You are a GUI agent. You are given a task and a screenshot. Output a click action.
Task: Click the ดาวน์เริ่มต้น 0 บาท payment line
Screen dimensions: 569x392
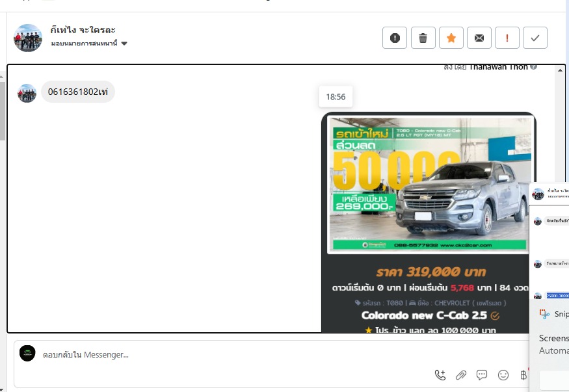[430, 287]
